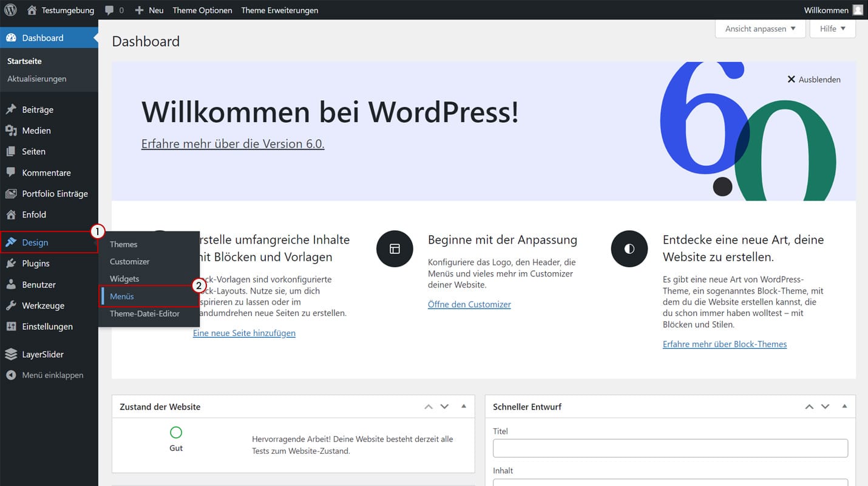Click the Portfolio Einträge icon
This screenshot has width=868, height=486.
tap(11, 194)
